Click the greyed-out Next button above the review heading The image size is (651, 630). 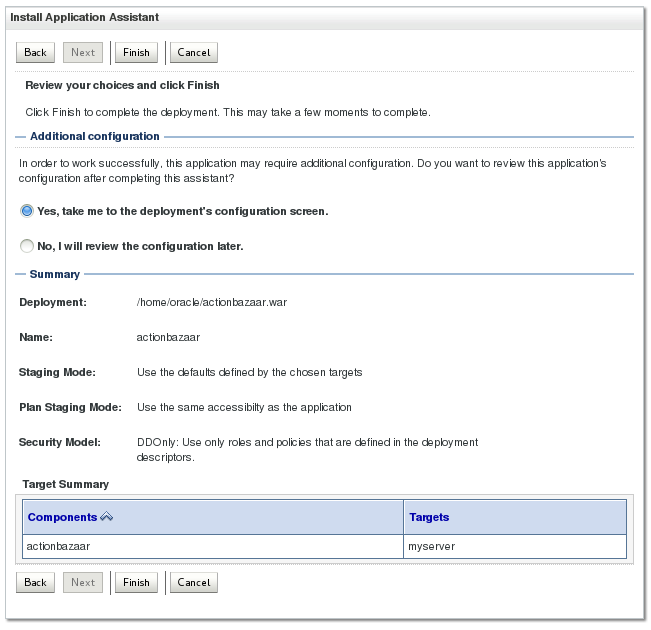point(83,52)
